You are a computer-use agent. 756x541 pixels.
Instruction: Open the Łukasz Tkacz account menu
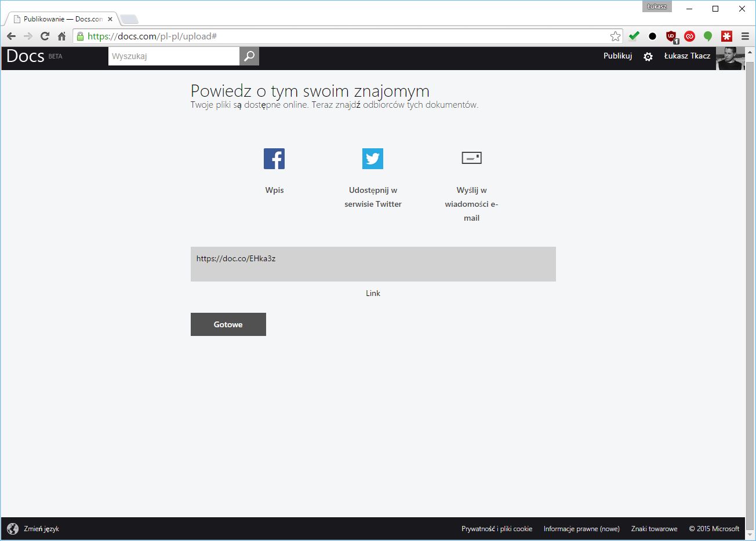(687, 56)
